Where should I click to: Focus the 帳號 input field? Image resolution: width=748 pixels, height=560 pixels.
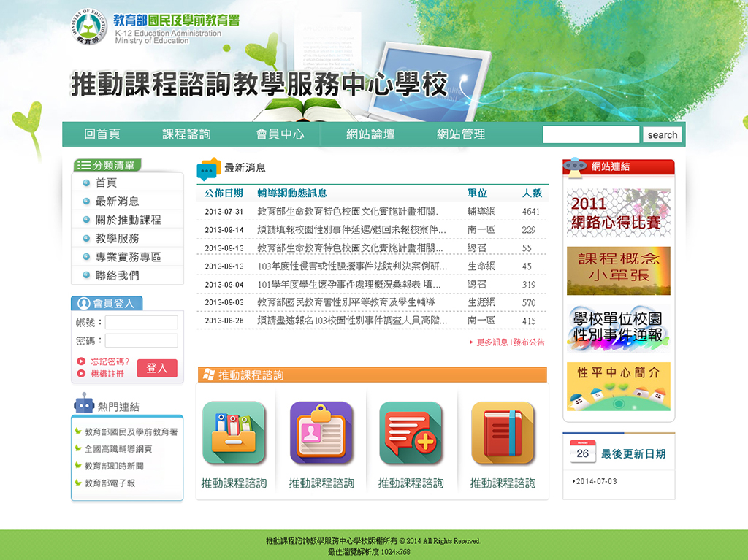[x=141, y=323]
